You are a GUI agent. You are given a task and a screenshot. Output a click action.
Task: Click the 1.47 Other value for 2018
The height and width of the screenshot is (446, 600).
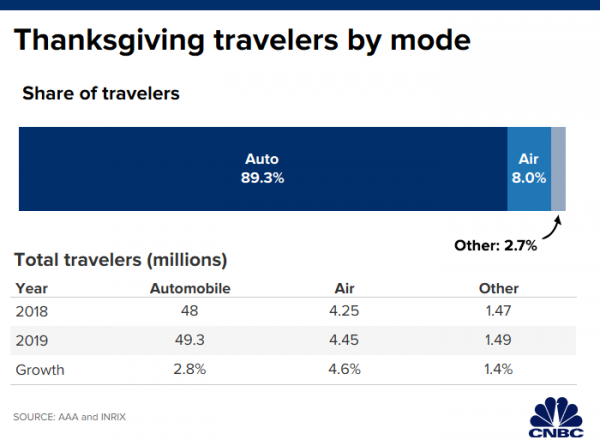[x=498, y=311]
